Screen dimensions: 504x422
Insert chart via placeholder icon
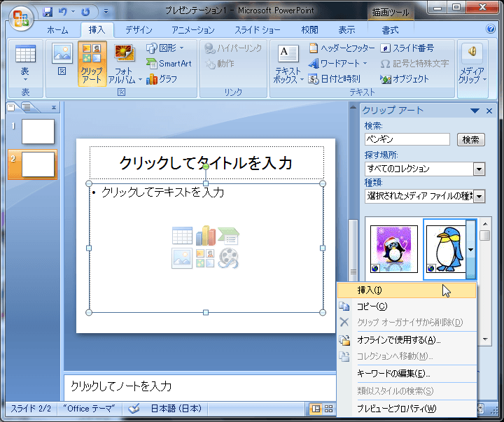tap(206, 236)
